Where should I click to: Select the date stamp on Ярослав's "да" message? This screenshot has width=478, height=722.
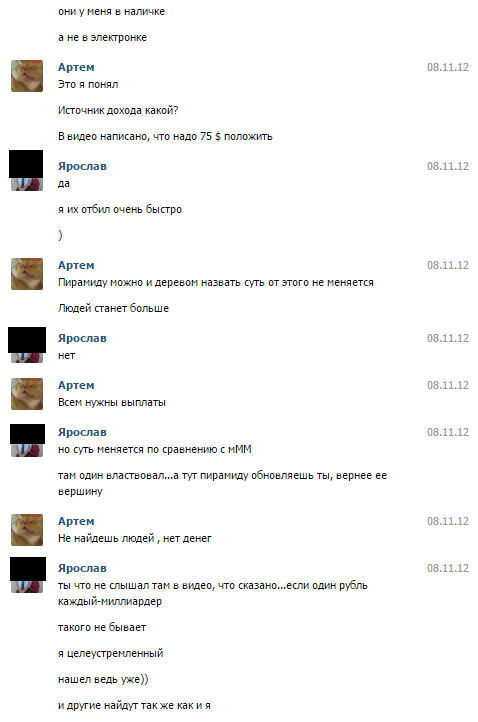448,166
